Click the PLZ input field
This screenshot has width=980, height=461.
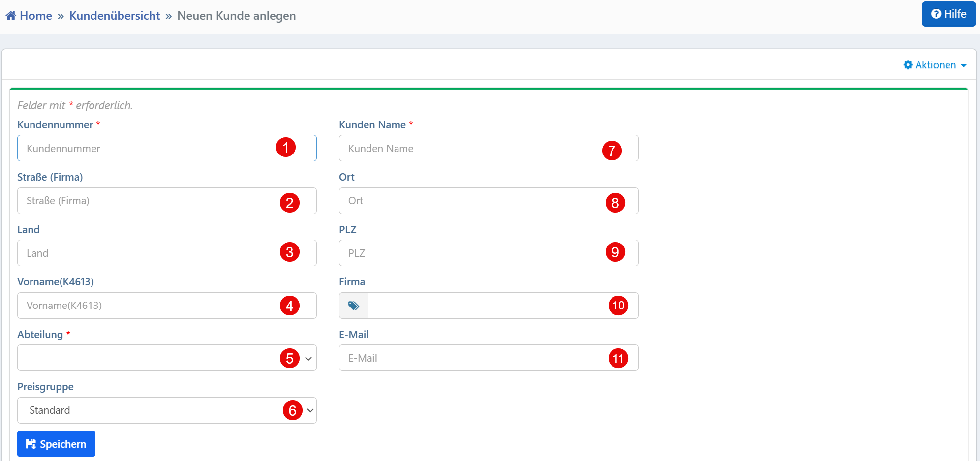pyautogui.click(x=467, y=253)
